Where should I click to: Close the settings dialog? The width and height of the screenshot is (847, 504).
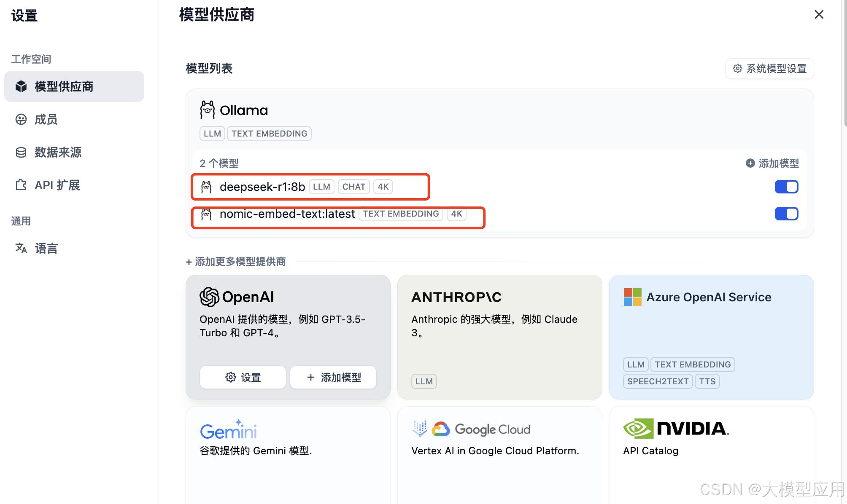point(819,15)
